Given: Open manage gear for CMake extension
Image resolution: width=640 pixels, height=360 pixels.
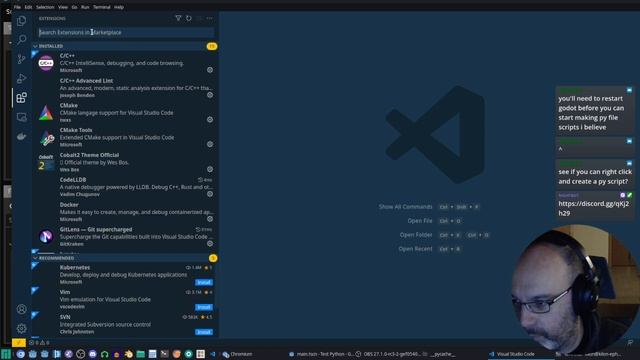Looking at the screenshot, I should tap(210, 120).
